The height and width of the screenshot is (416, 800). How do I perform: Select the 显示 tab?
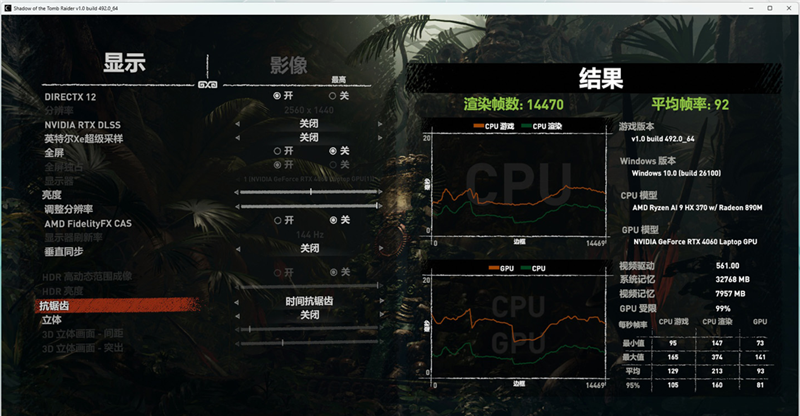click(125, 63)
